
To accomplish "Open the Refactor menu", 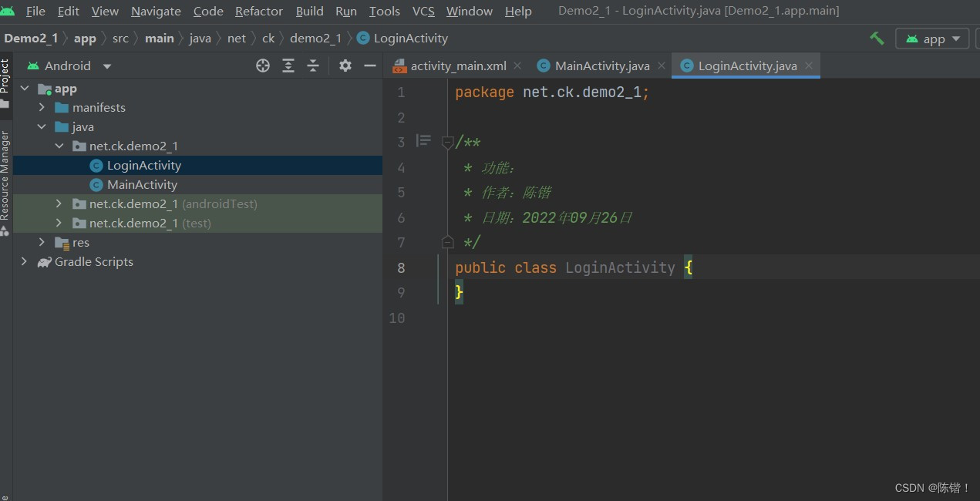I will pyautogui.click(x=259, y=11).
